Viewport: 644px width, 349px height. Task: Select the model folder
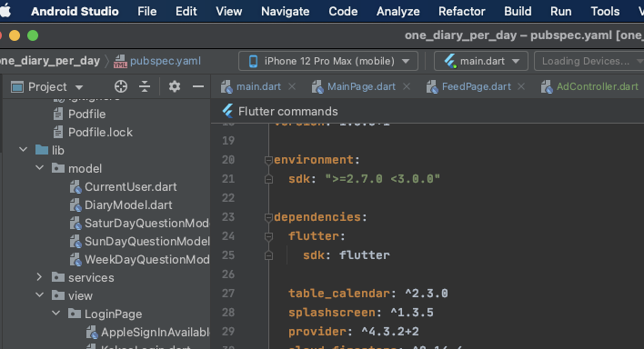[x=85, y=168]
